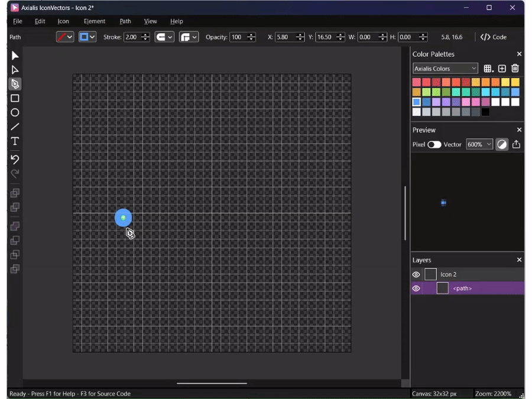Choose the Line drawing tool
Screen dimensions: 532x399
click(x=15, y=126)
